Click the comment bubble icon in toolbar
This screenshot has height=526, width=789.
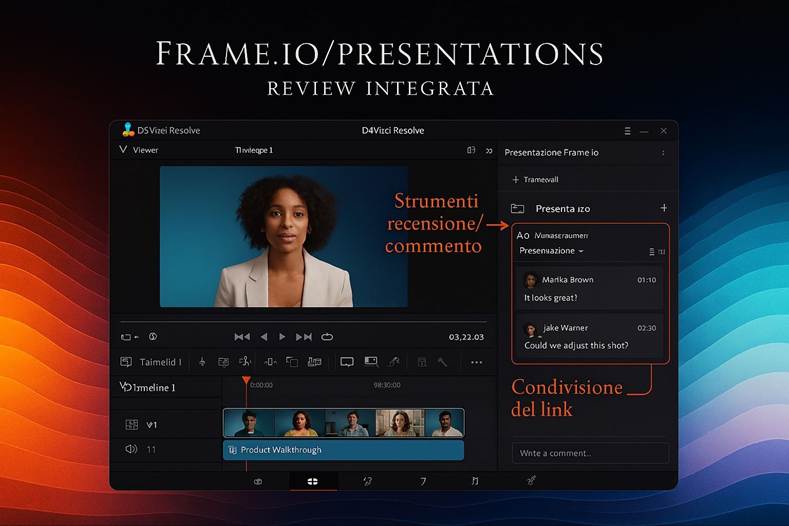(347, 362)
